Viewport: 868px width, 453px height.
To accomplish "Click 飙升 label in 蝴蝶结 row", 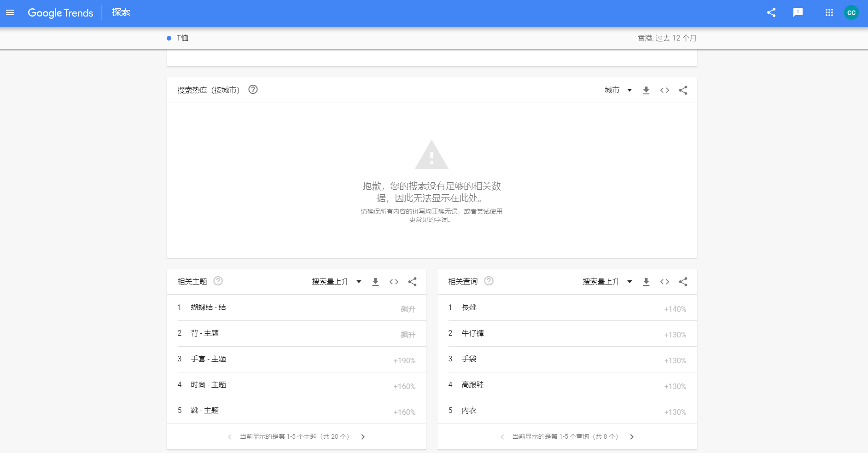I will [x=408, y=309].
